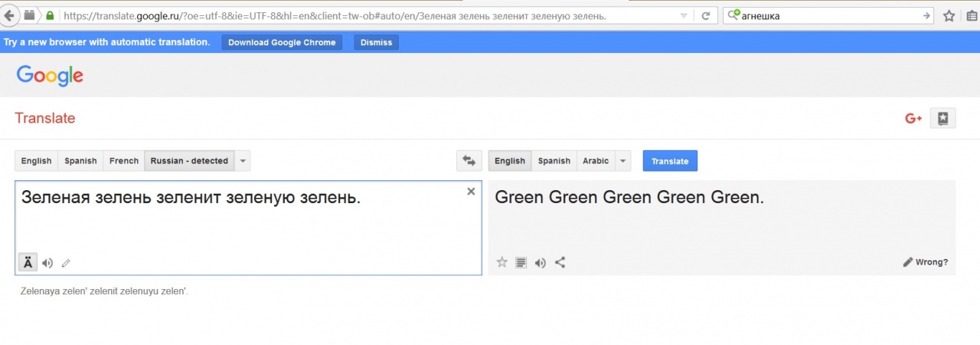The height and width of the screenshot is (345, 980).
Task: Open the Google+ share icon
Action: pos(913,118)
